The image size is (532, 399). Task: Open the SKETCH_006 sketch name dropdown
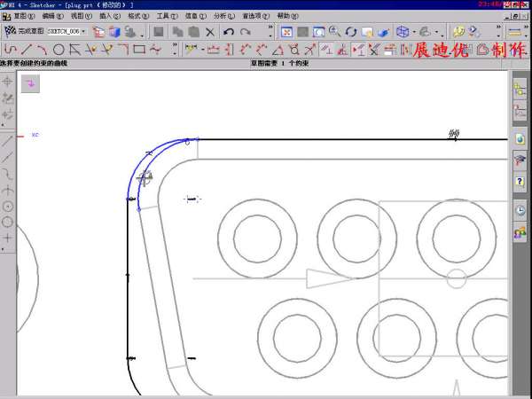pyautogui.click(x=83, y=32)
